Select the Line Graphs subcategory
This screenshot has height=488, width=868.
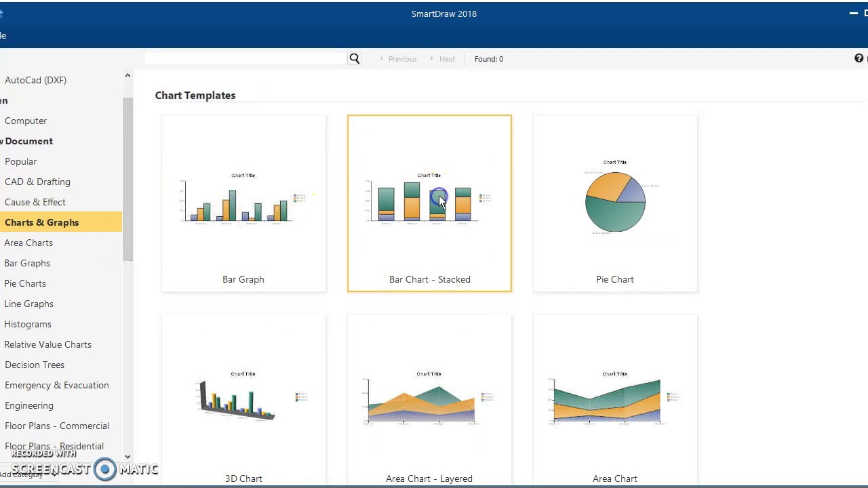(28, 304)
